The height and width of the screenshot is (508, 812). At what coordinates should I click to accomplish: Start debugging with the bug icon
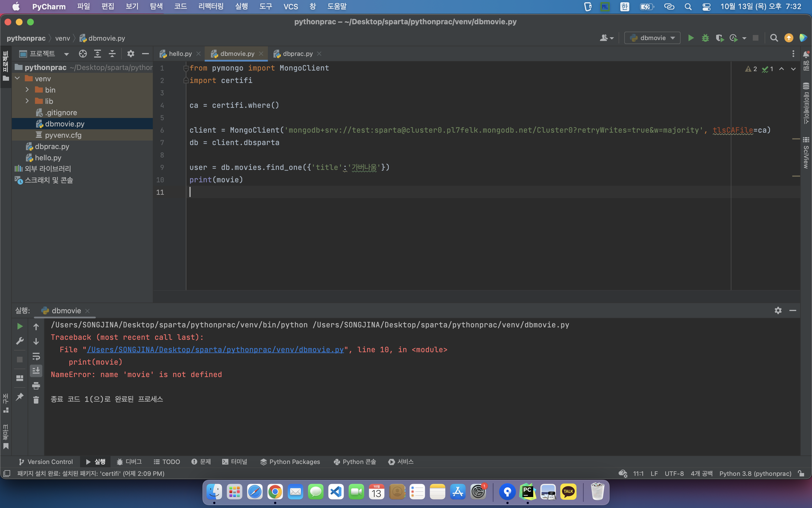[x=705, y=38]
